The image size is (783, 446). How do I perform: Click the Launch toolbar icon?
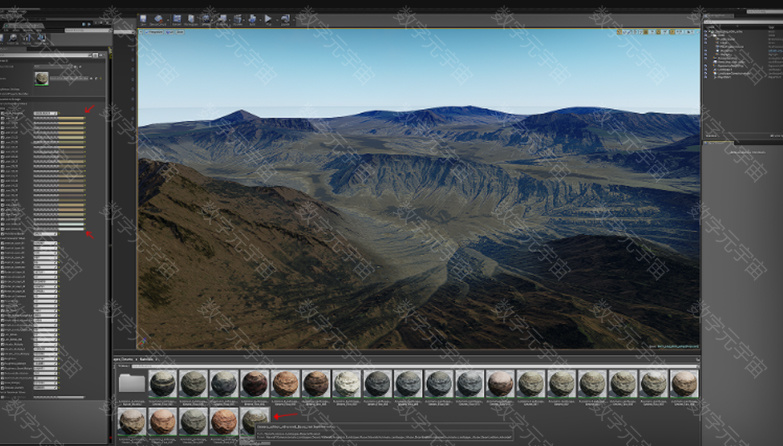[x=286, y=19]
